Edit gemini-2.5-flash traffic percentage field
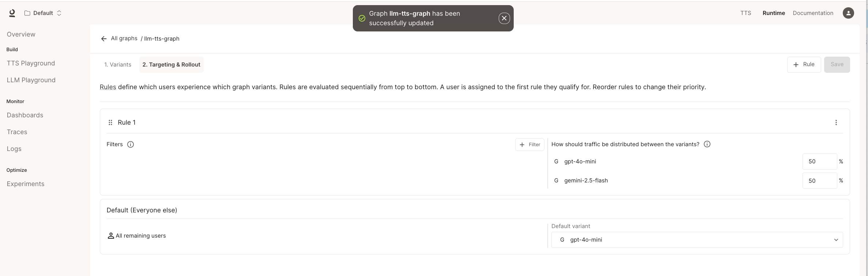Screen dimensions: 868x276 point(819,181)
